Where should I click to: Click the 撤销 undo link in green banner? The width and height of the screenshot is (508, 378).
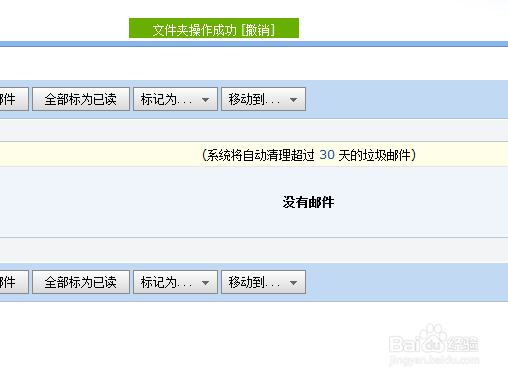(x=258, y=30)
